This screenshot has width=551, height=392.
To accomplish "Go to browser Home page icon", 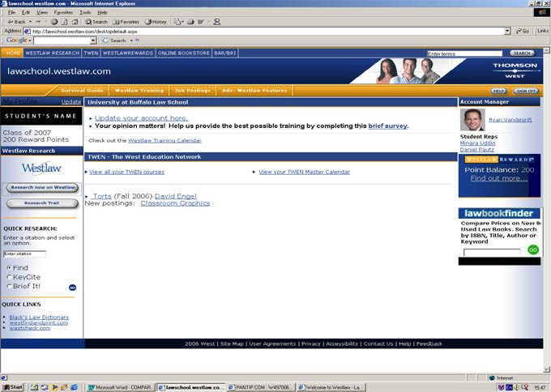I will 75,22.
